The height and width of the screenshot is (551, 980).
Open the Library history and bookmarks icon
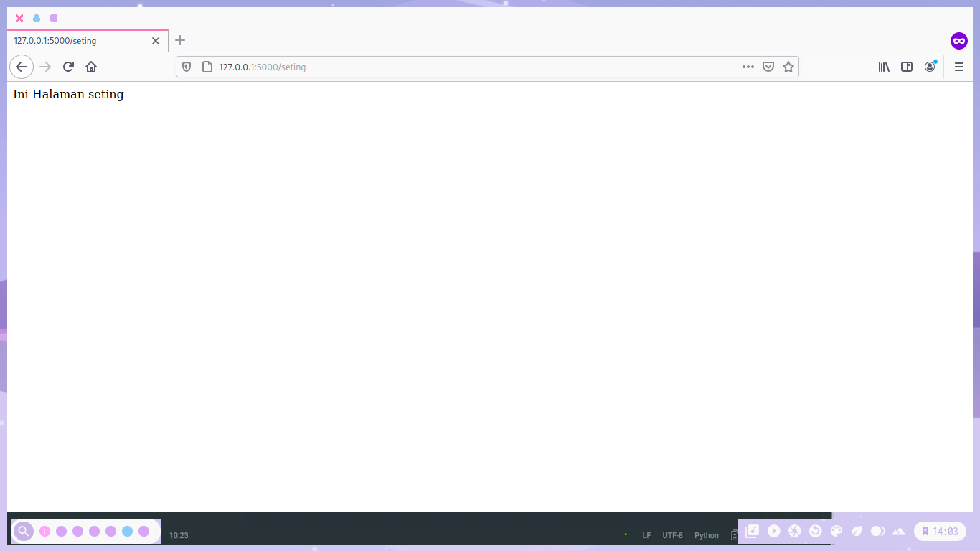click(884, 67)
